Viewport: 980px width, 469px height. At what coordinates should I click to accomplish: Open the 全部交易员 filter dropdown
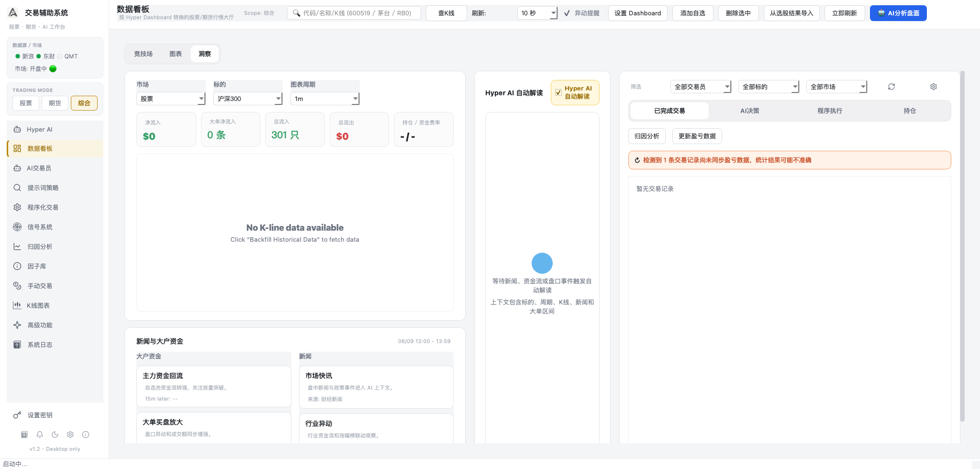tap(701, 87)
